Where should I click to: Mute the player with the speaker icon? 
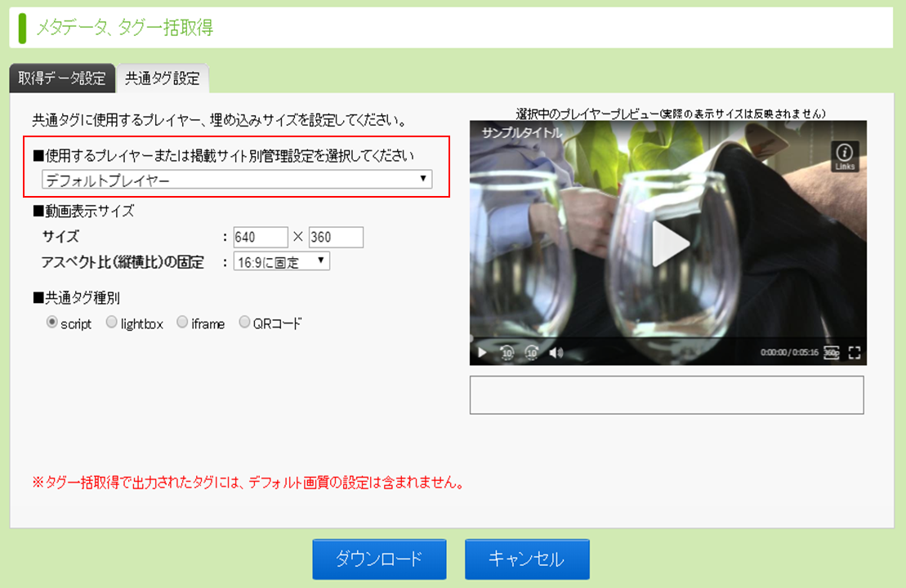pos(556,352)
